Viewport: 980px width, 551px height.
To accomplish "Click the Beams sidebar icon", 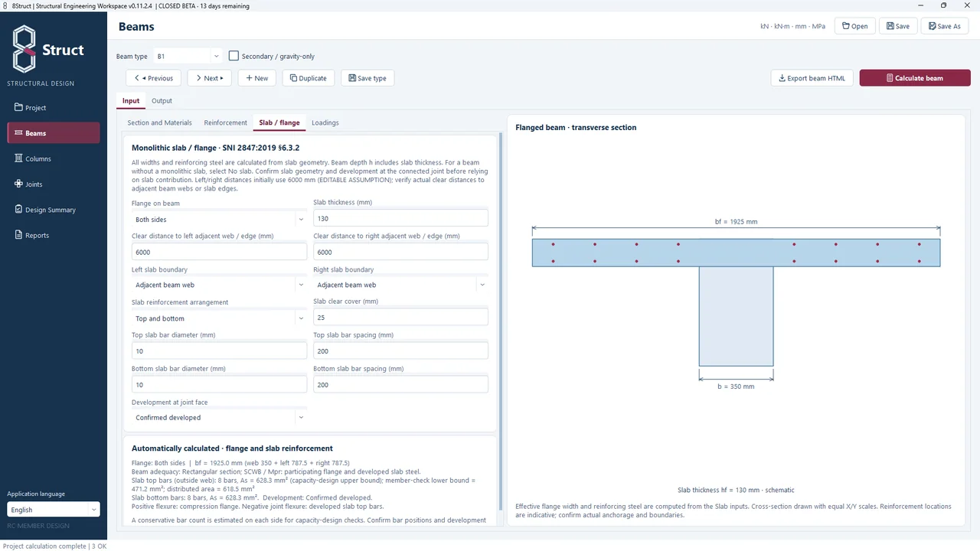I will [18, 133].
